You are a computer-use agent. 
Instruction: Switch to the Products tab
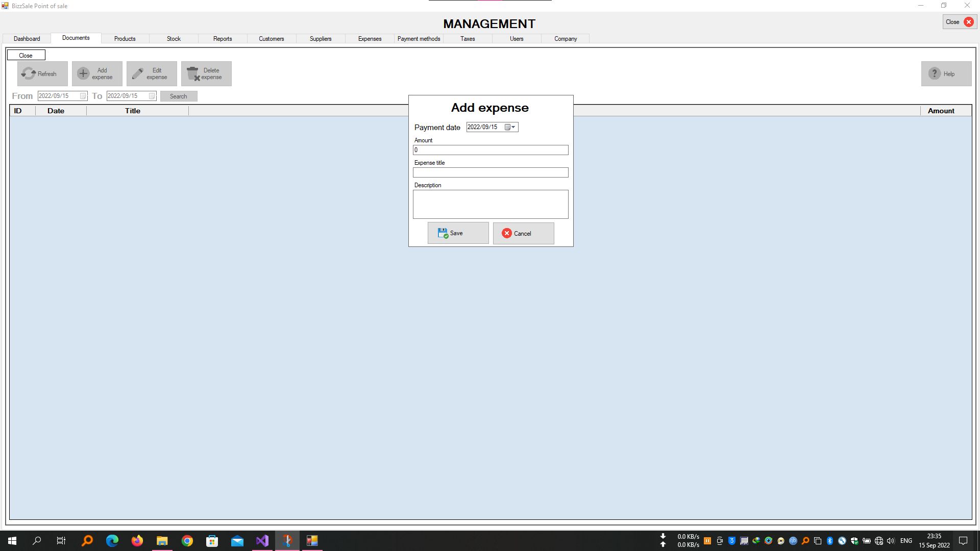125,39
